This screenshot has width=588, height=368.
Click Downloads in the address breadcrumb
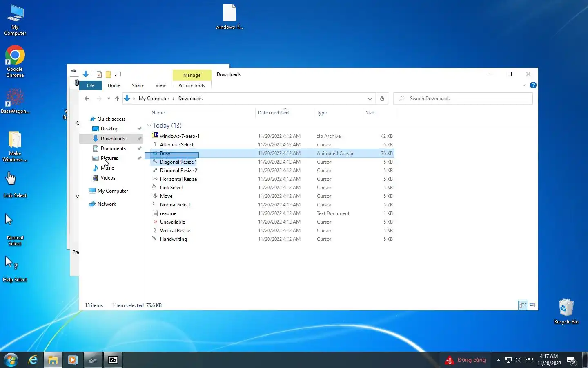(x=190, y=99)
